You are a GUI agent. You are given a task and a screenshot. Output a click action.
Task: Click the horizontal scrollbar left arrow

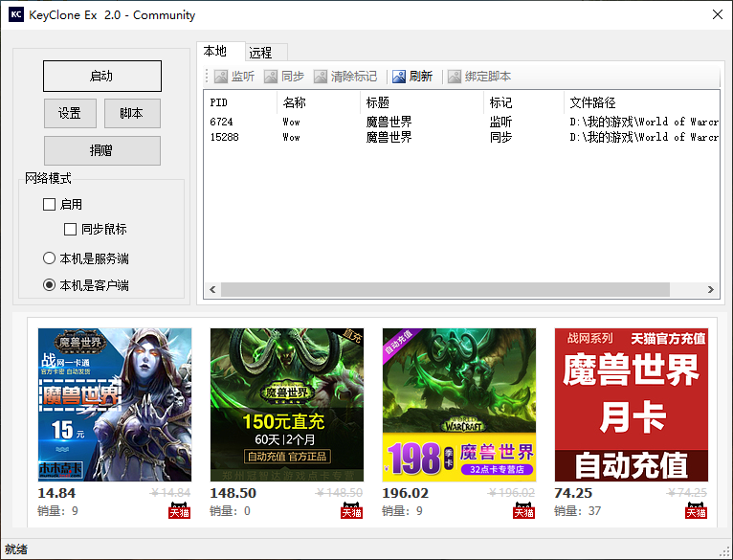click(x=212, y=290)
